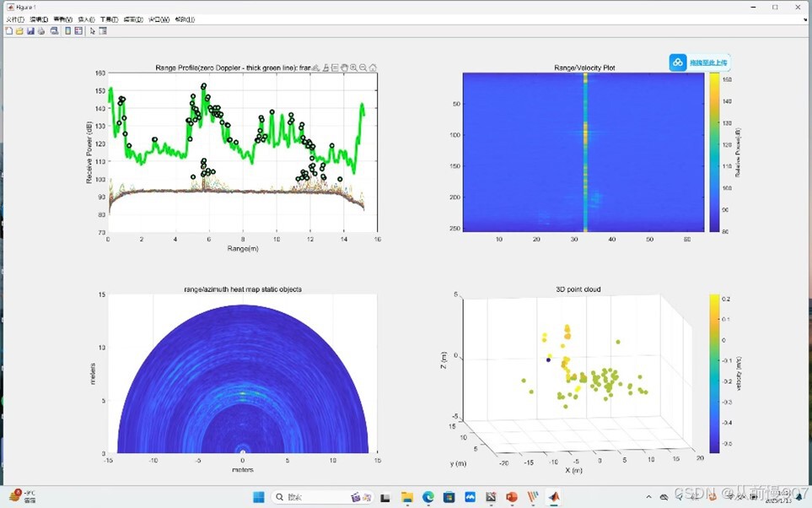This screenshot has width=812, height=508.
Task: Click the Range/Velocity Plot colorbar
Action: pyautogui.click(x=714, y=153)
